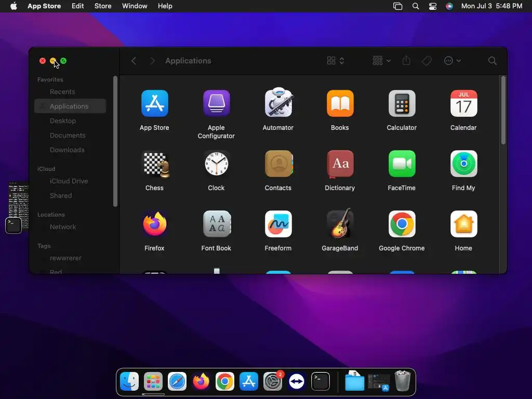Image resolution: width=532 pixels, height=399 pixels.
Task: Click the Spotlight search menu bar icon
Action: point(415,6)
